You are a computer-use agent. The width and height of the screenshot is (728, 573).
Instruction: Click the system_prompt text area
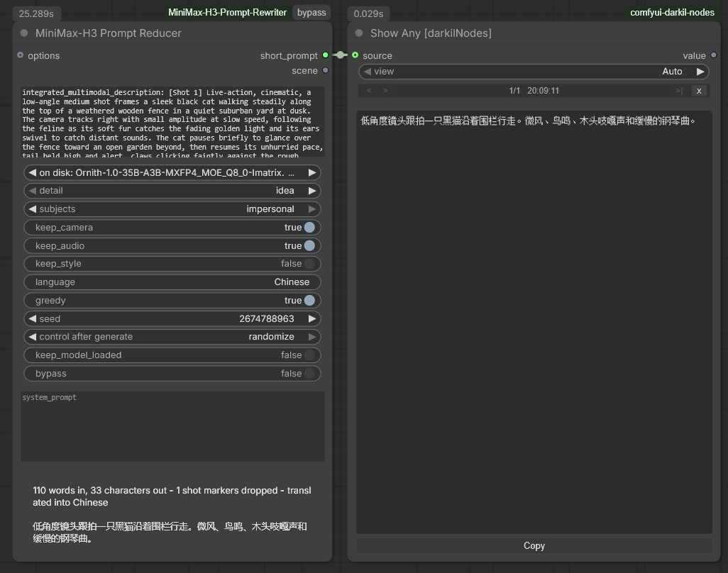pyautogui.click(x=172, y=426)
